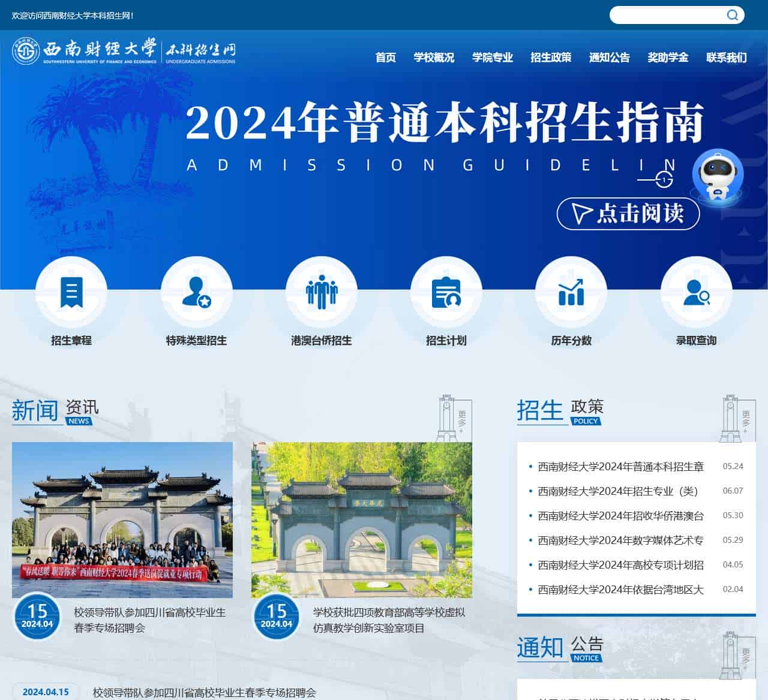Click the AI chatbot robot icon
Image resolution: width=768 pixels, height=700 pixels.
click(x=718, y=174)
